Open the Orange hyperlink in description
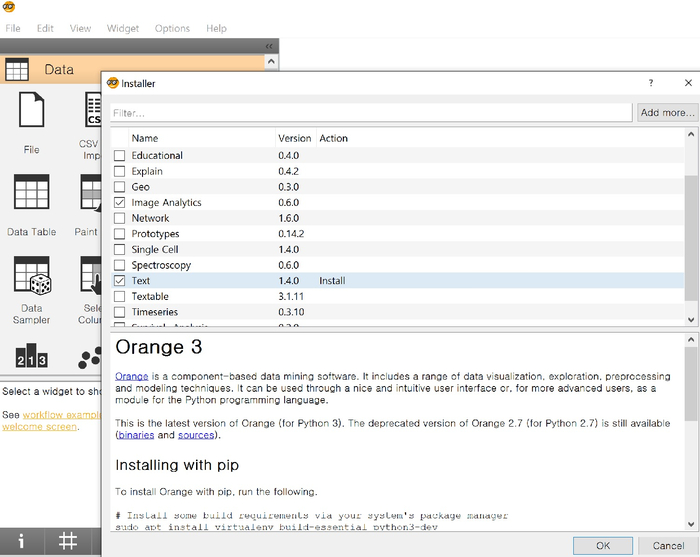This screenshot has height=557, width=700. [x=132, y=376]
